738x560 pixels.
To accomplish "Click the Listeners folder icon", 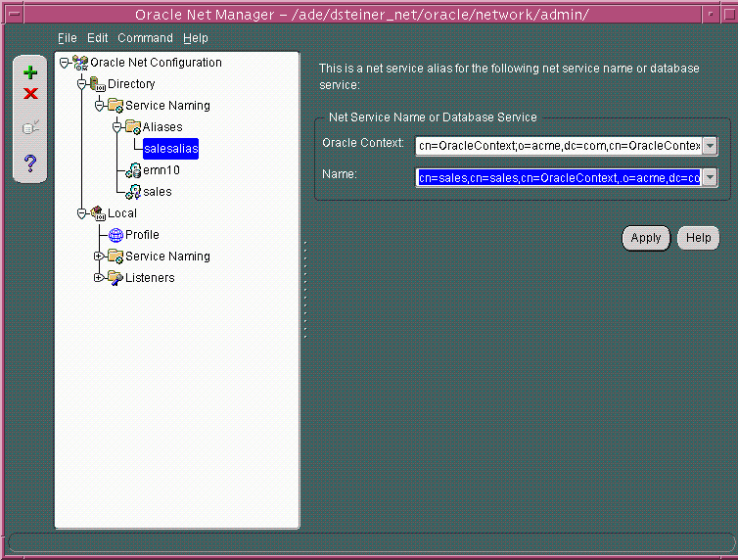I will [115, 278].
